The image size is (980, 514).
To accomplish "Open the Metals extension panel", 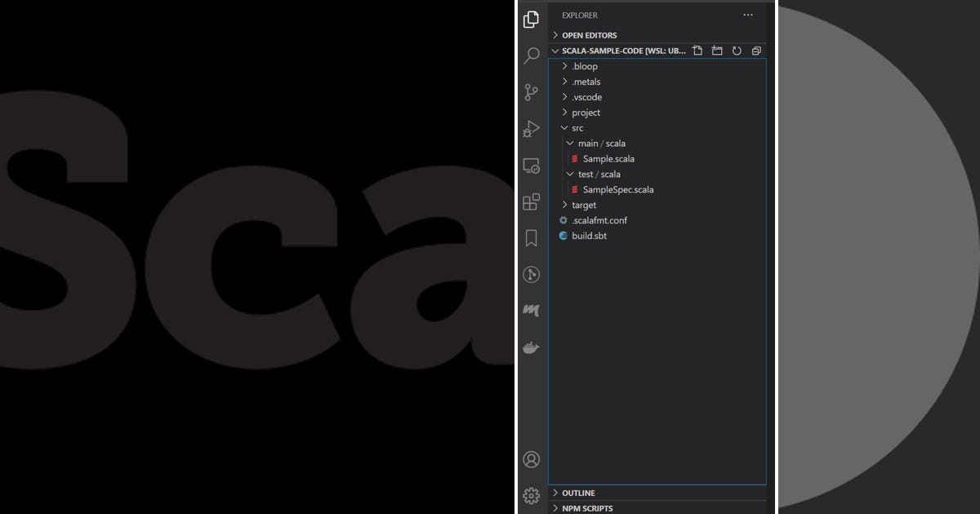I will tap(531, 310).
